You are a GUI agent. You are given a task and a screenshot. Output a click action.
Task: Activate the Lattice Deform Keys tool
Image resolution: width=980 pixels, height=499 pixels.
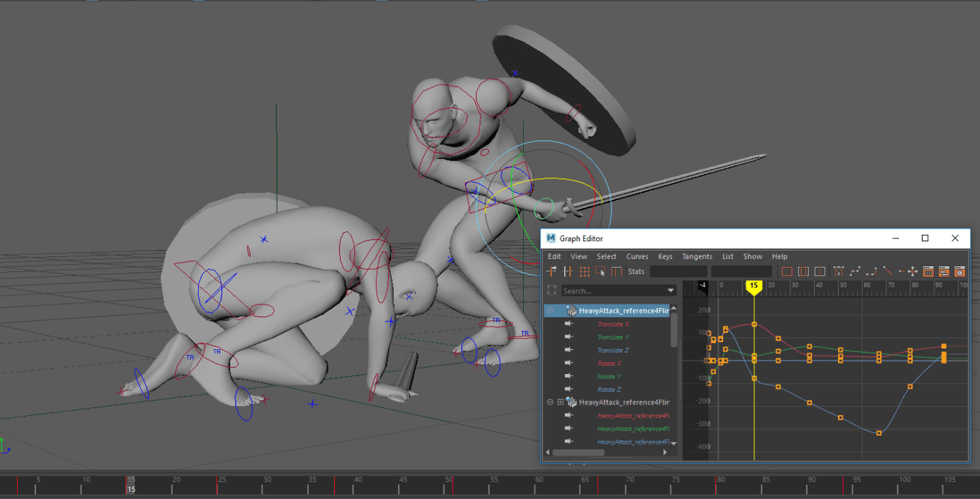tap(584, 271)
